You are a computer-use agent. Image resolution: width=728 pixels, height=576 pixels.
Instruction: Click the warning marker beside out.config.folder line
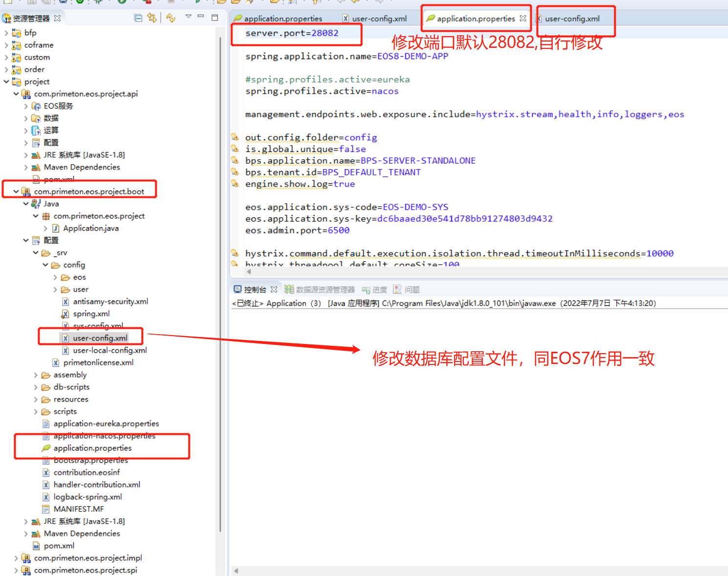point(235,137)
